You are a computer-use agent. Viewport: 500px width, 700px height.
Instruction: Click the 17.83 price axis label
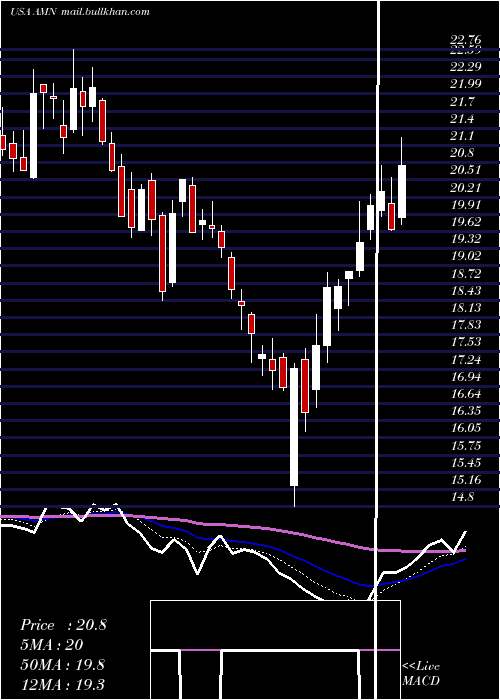tap(466, 325)
